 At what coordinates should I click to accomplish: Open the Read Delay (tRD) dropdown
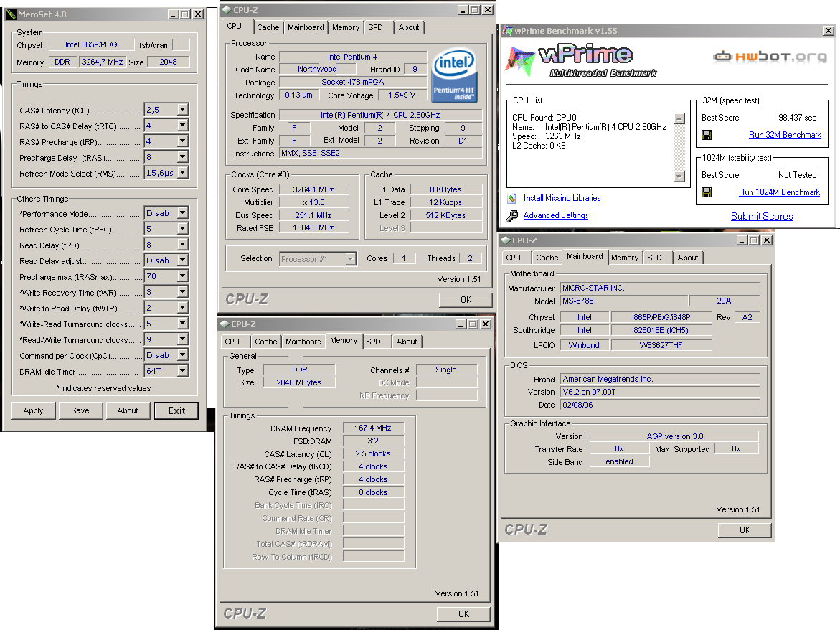point(183,244)
